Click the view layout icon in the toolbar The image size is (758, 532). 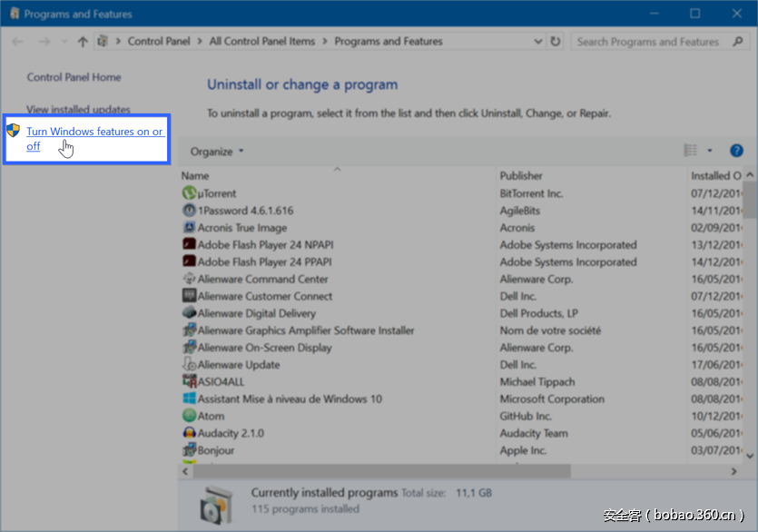point(690,151)
